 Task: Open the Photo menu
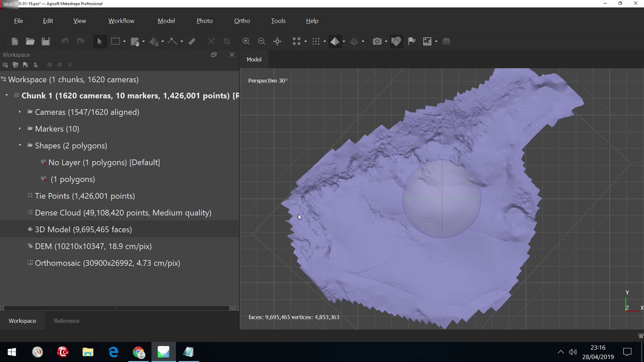204,21
